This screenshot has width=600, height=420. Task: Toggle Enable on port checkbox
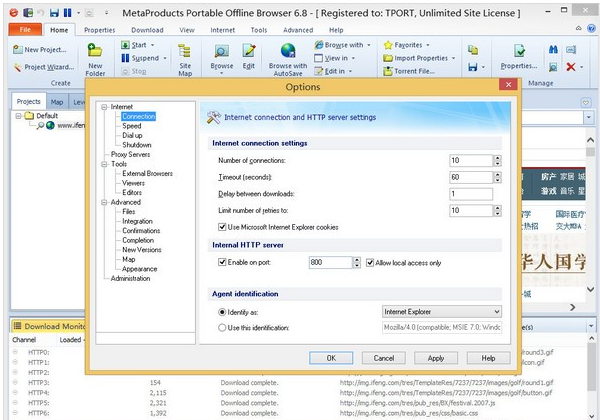(x=222, y=262)
